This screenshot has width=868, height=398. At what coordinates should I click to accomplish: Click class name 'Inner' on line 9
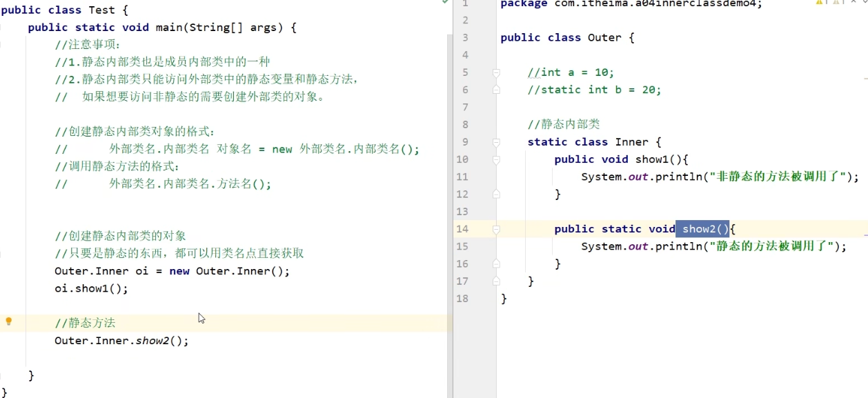(631, 142)
